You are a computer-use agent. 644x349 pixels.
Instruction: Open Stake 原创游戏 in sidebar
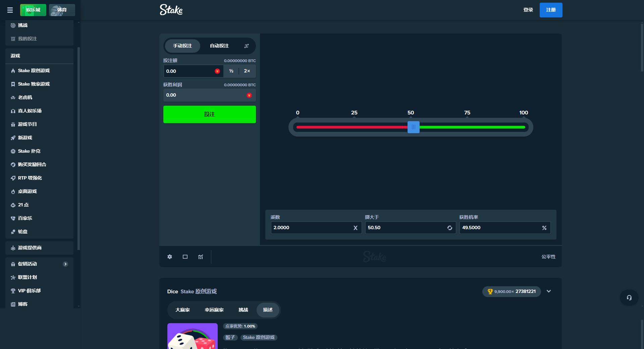point(40,70)
